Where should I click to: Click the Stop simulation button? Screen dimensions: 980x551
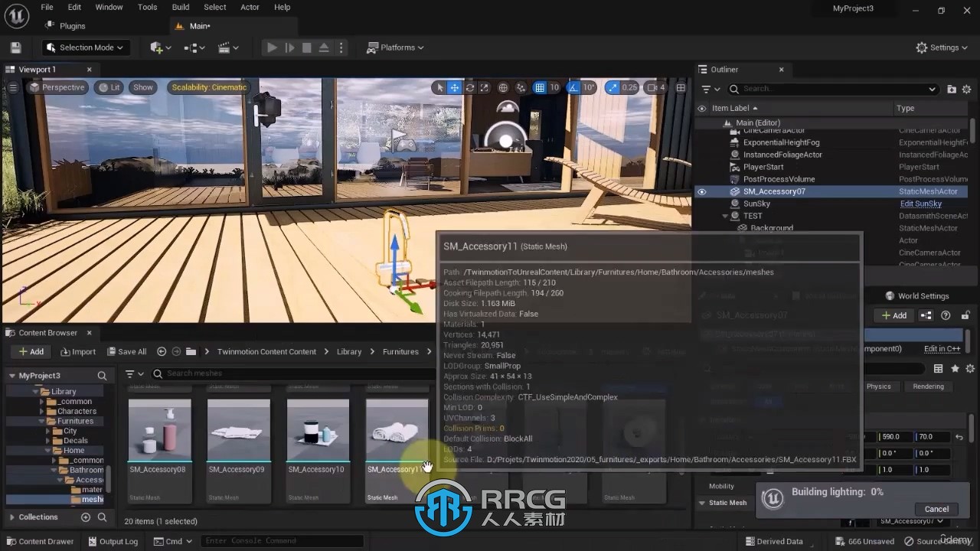[307, 47]
